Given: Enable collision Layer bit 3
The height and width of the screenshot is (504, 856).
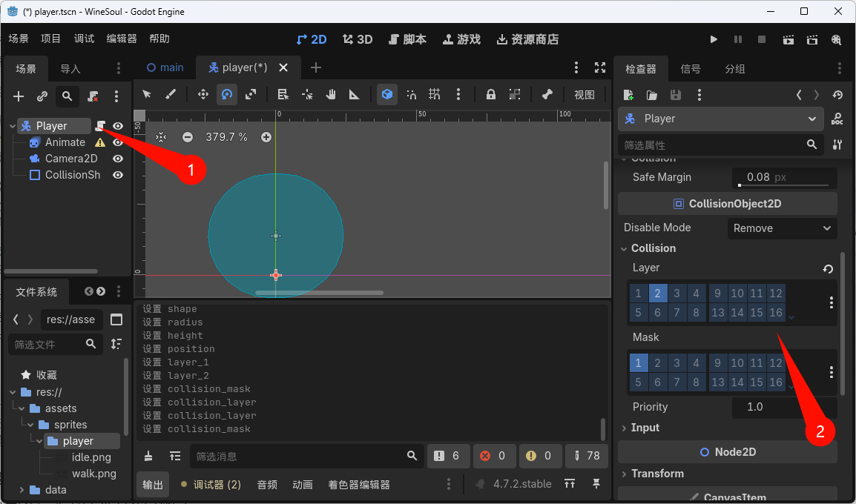Looking at the screenshot, I should pos(677,294).
